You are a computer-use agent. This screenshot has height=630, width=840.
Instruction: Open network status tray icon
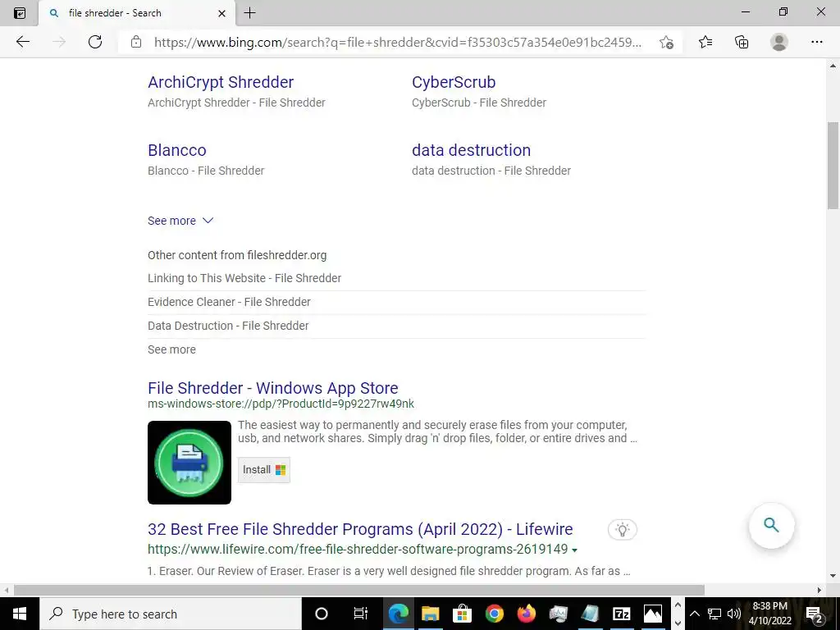714,614
